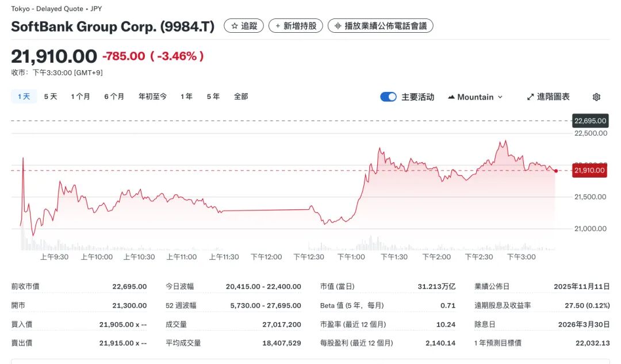
Task: Switch to the 5天 range tab
Action: click(x=50, y=97)
